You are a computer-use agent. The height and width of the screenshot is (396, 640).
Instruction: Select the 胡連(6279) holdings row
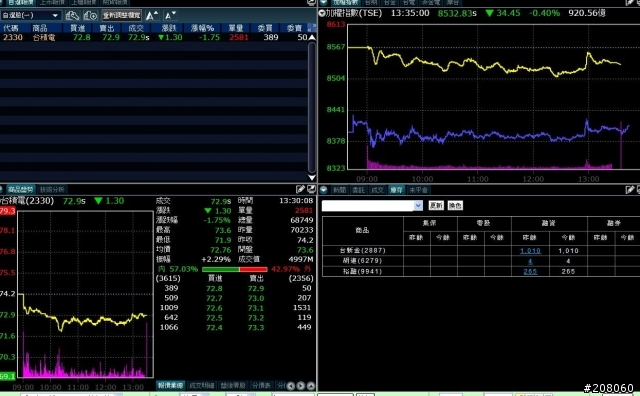point(481,261)
